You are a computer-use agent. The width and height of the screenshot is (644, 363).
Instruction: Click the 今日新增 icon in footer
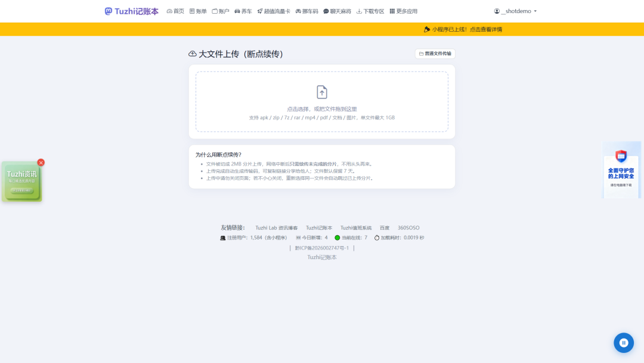(x=298, y=238)
